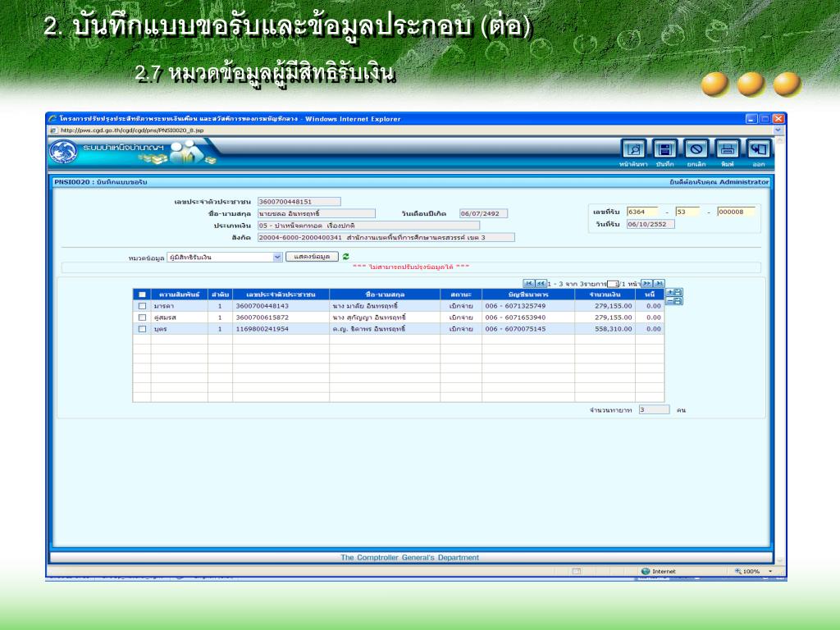The image size is (840, 630).
Task: Click the วันที่รับ field 06/10/2552
Action: (651, 224)
